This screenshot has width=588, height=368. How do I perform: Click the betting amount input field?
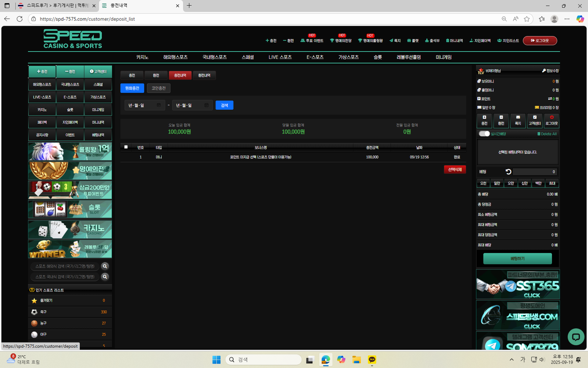535,172
